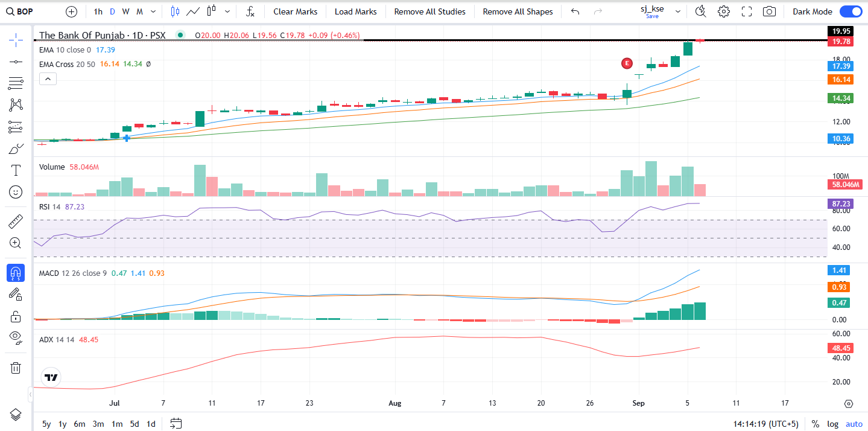The image size is (868, 431).
Task: Set date range to 3m
Action: click(x=98, y=424)
